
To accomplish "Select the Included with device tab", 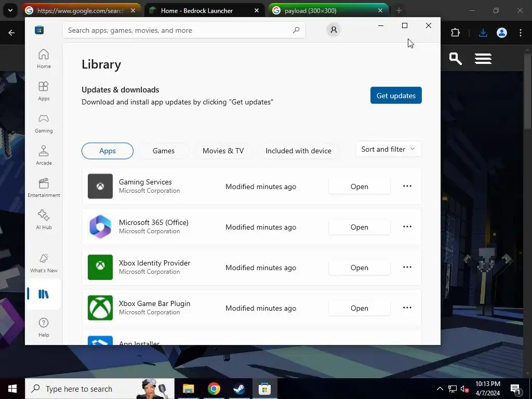I will click(x=299, y=151).
